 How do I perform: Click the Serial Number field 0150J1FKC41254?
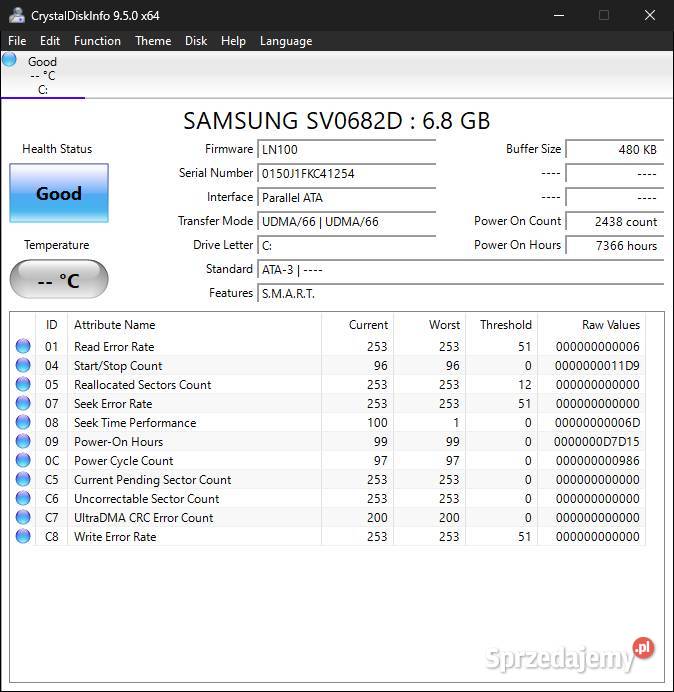point(346,173)
